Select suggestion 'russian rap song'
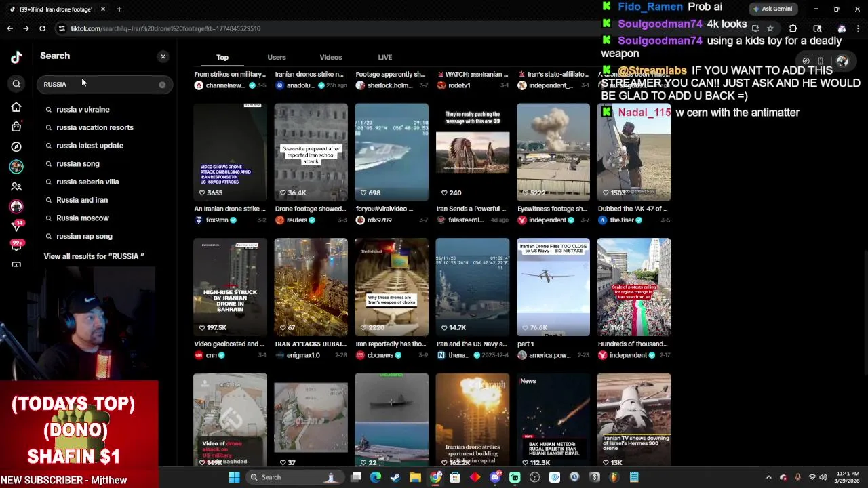 84,236
